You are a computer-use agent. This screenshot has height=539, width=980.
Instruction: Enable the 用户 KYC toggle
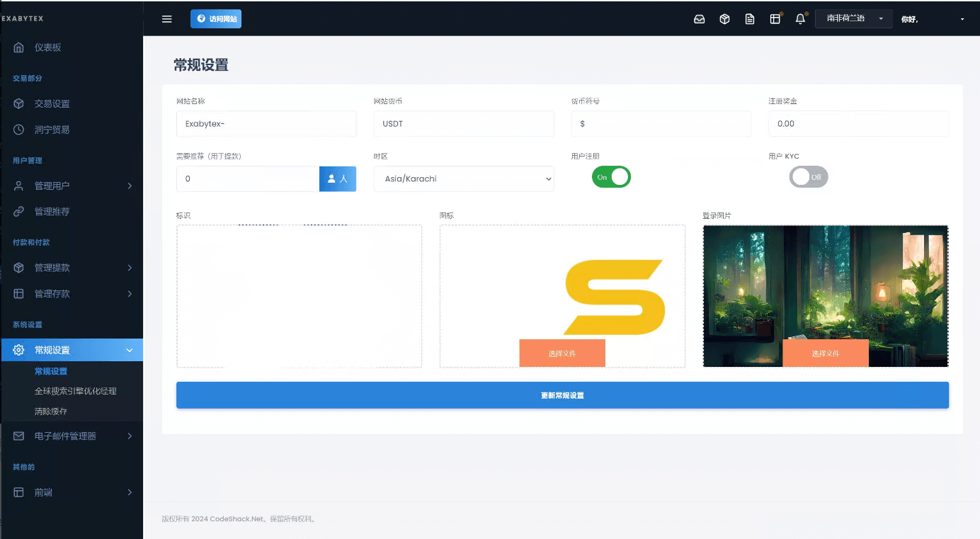coord(808,177)
